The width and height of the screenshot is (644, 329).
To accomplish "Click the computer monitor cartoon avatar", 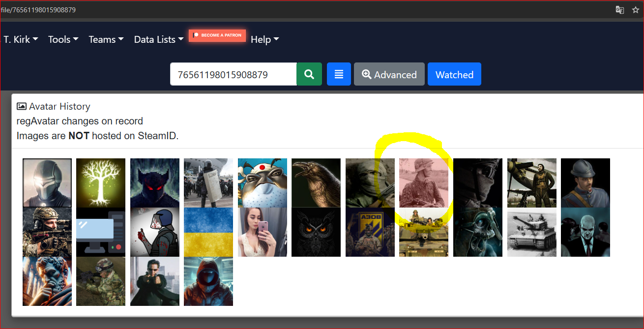I will click(x=101, y=232).
